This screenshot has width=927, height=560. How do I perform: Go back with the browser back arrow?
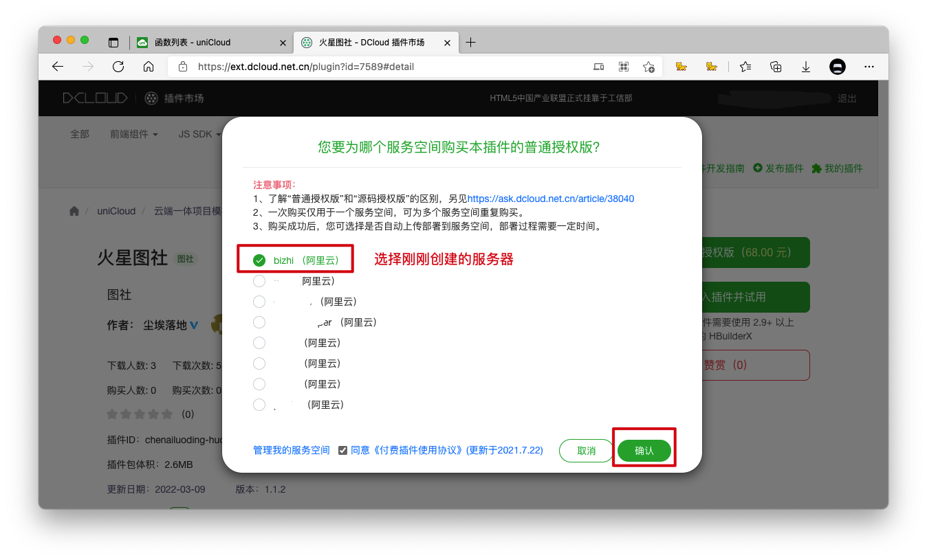tap(58, 67)
